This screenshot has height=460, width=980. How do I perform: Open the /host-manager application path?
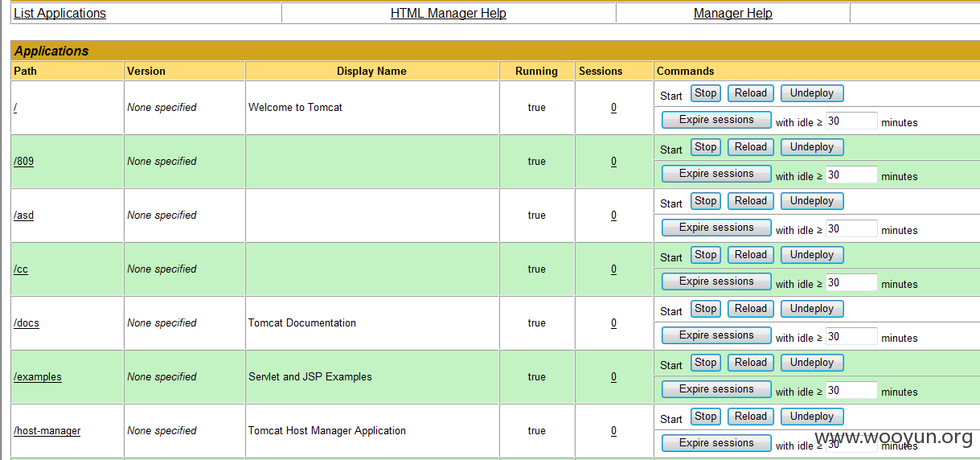47,430
